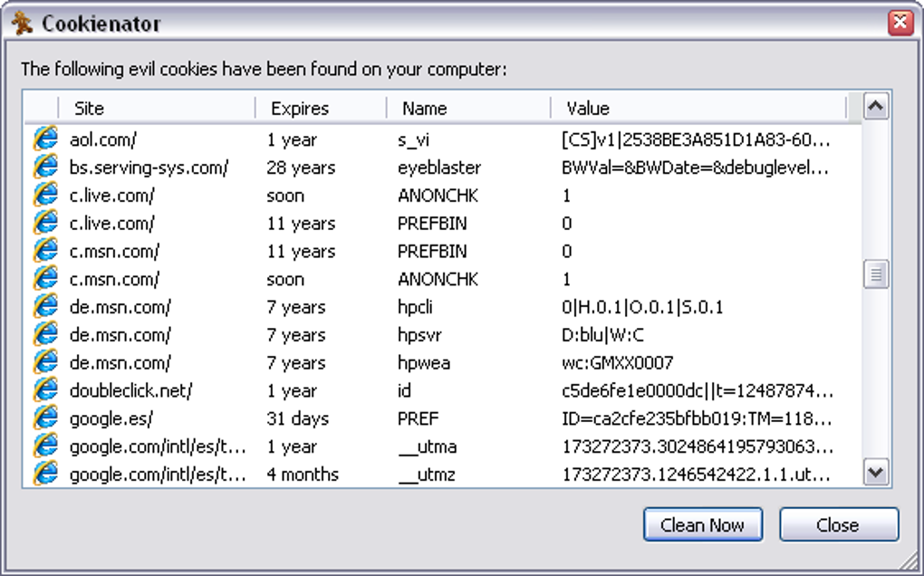Click IE icon of hpwea cookie row
Viewport: 924px width, 576px height.
pos(45,362)
